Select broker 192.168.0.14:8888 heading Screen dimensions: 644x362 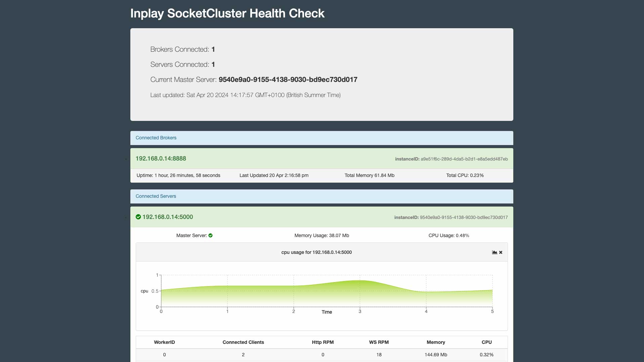[x=161, y=159]
